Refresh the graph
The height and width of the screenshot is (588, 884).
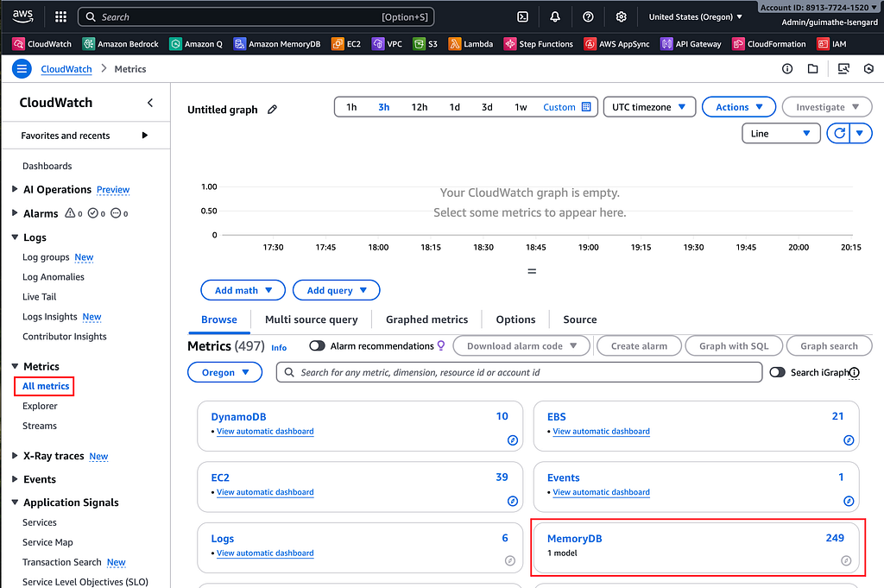click(x=839, y=133)
